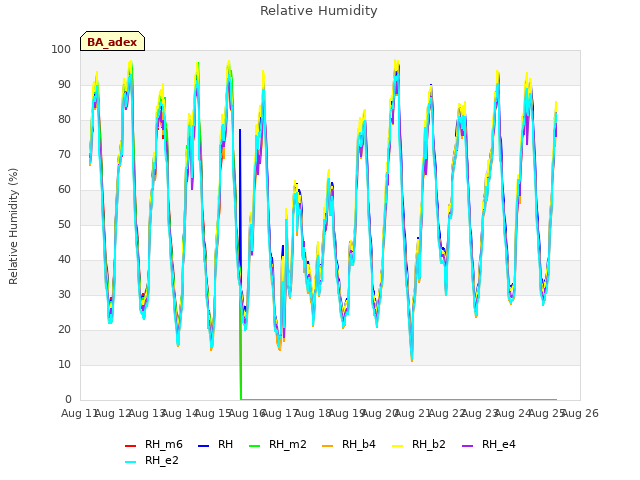
Task: Click the purple RH_e4 legend swatch
Action: point(467,446)
